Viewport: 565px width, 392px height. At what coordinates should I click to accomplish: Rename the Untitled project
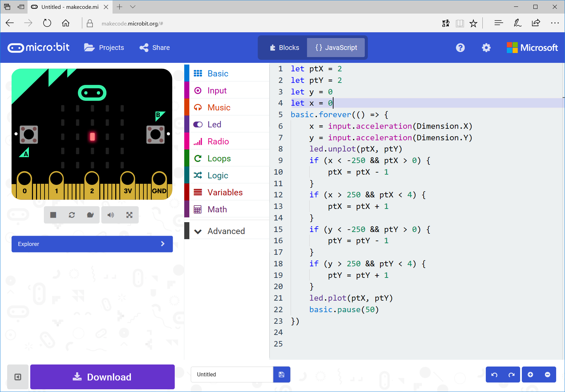[232, 374]
